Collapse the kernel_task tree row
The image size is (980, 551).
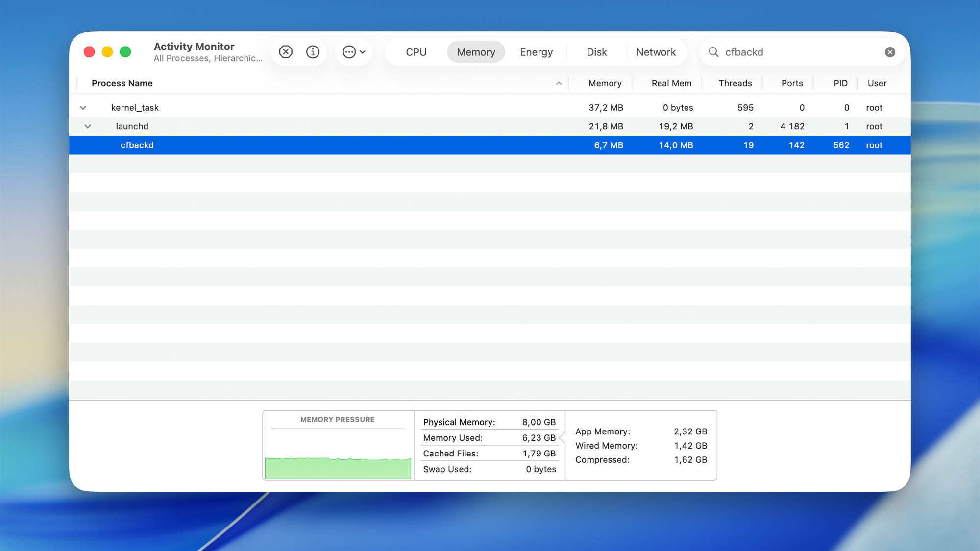(83, 107)
